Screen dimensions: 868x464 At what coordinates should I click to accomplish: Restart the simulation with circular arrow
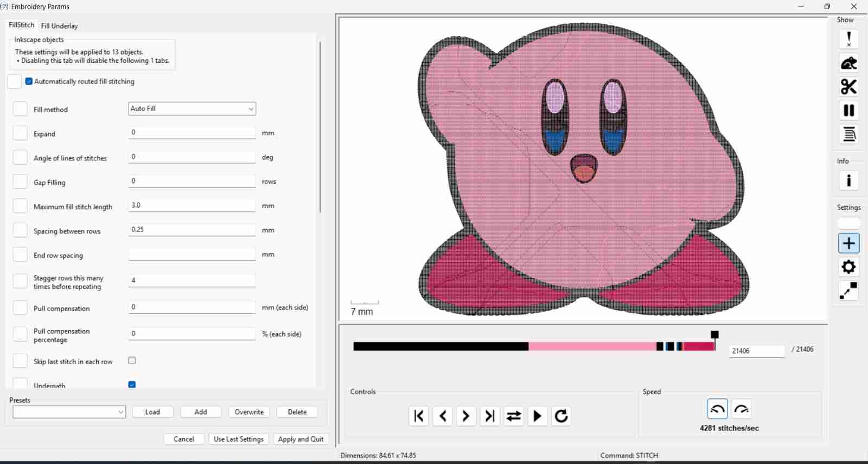[x=561, y=416]
